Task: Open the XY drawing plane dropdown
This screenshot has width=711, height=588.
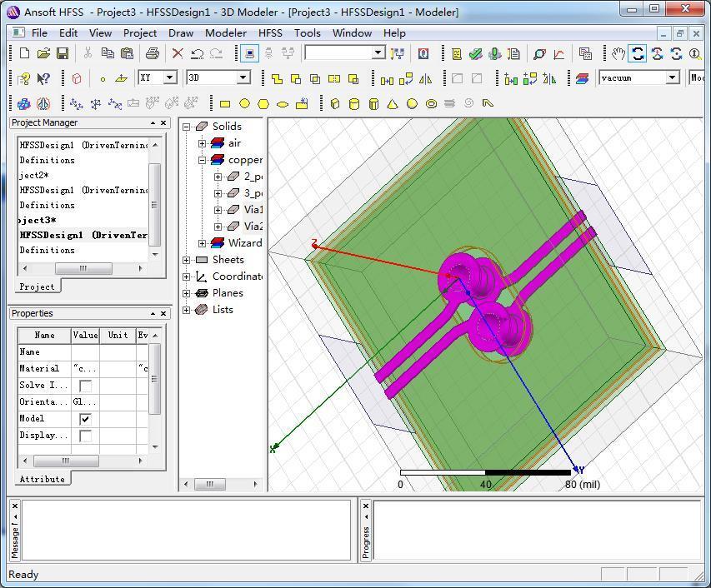Action: point(170,77)
